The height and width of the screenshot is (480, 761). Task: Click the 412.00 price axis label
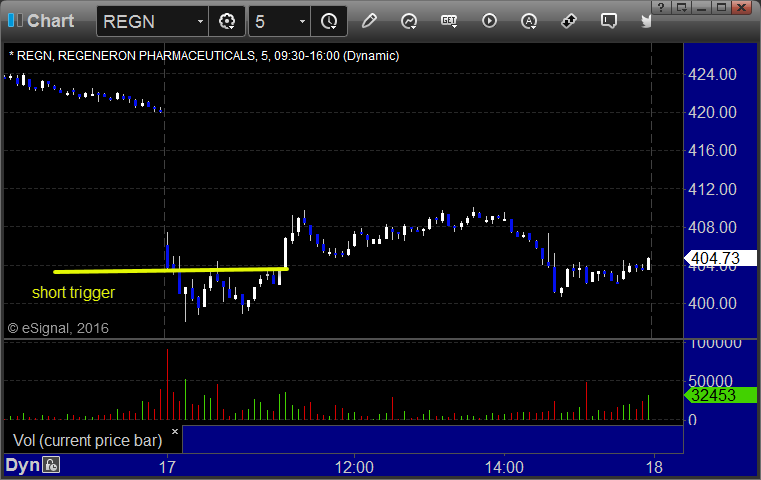(712, 189)
